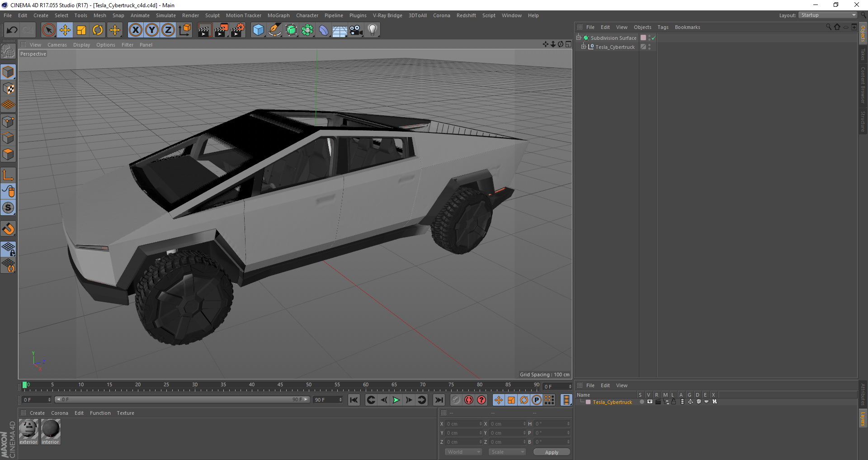
Task: Open Edit Render Settings
Action: click(238, 30)
